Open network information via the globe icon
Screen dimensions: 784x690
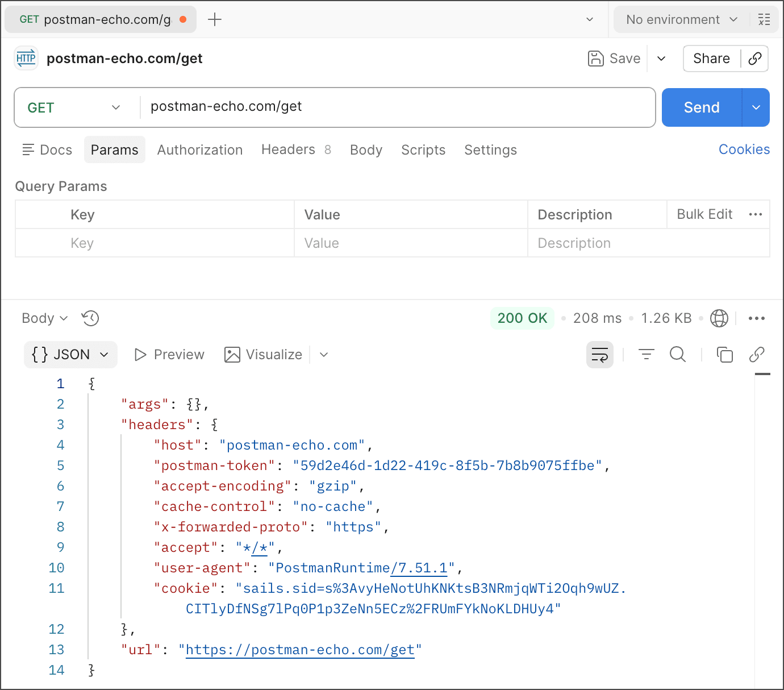point(719,318)
